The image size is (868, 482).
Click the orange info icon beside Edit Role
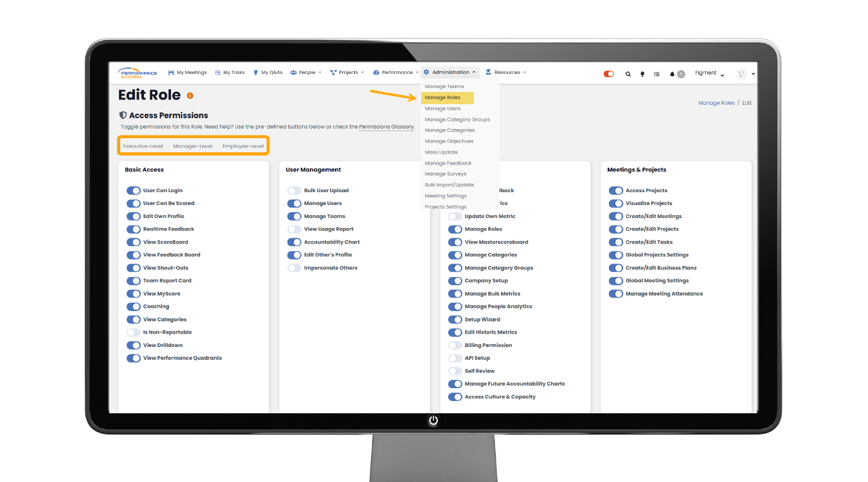[190, 96]
